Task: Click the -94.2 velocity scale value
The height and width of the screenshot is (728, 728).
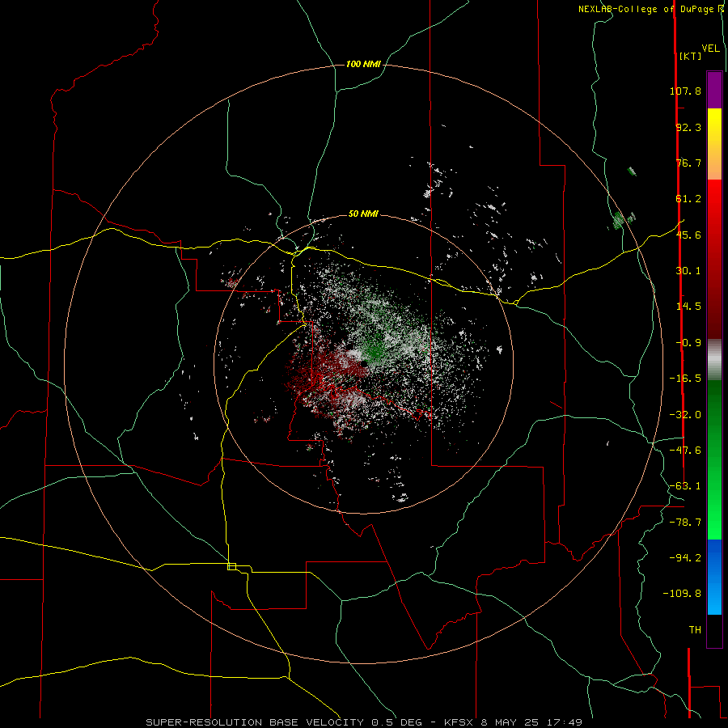Action: pyautogui.click(x=685, y=558)
